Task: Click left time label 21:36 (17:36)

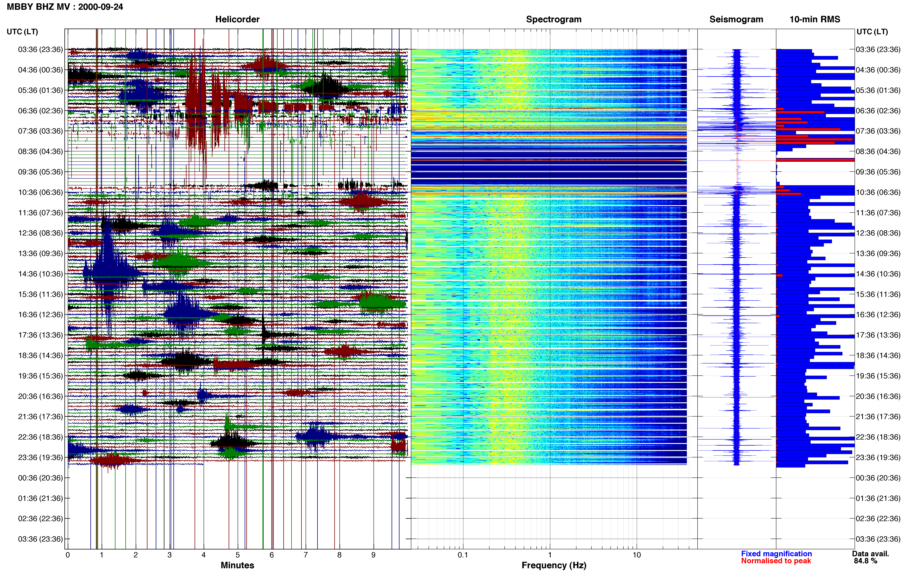Action: pyautogui.click(x=41, y=417)
